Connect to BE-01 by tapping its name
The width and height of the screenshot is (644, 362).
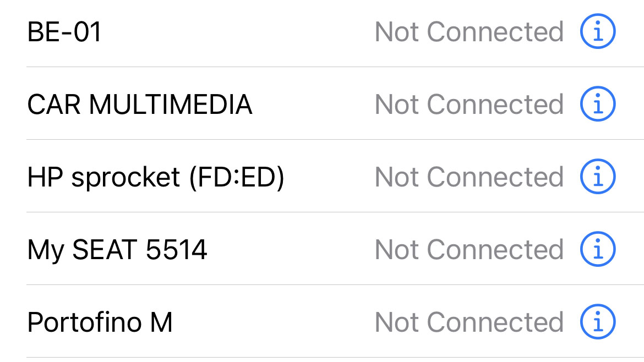[64, 32]
